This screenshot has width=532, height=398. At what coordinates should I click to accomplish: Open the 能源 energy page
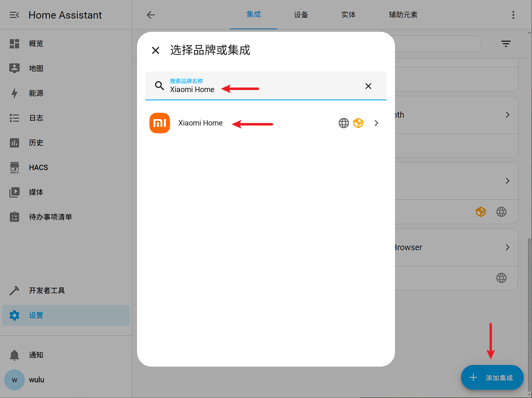tap(66, 93)
